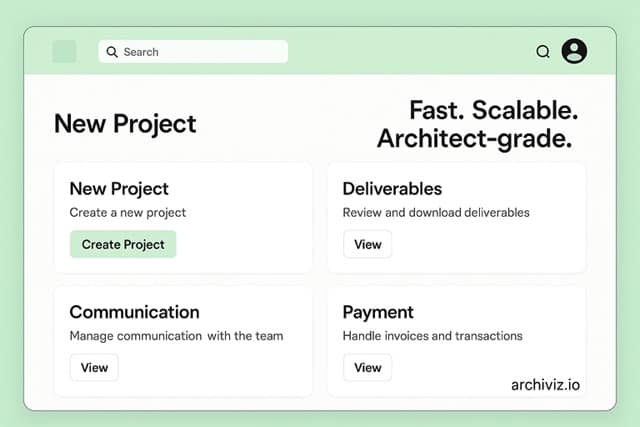Click the search icon beside profile avatar

(x=543, y=52)
